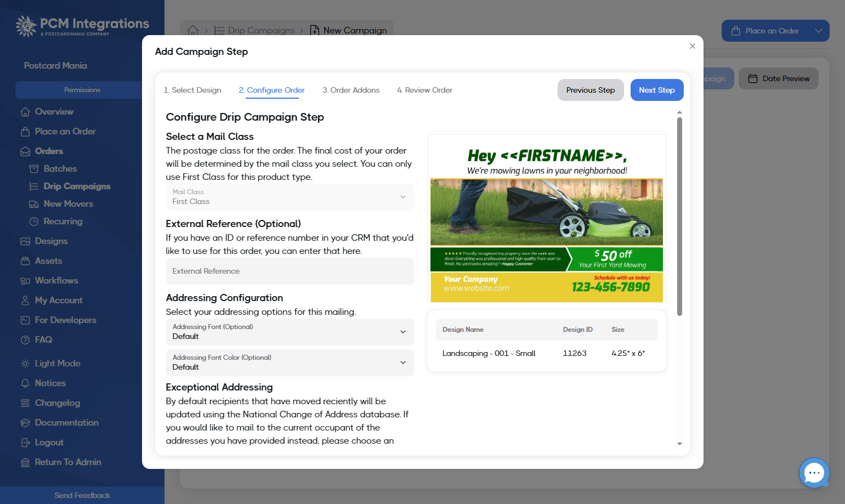Click the Recurring clock icon
Screen dimensions: 845x504
(34, 222)
